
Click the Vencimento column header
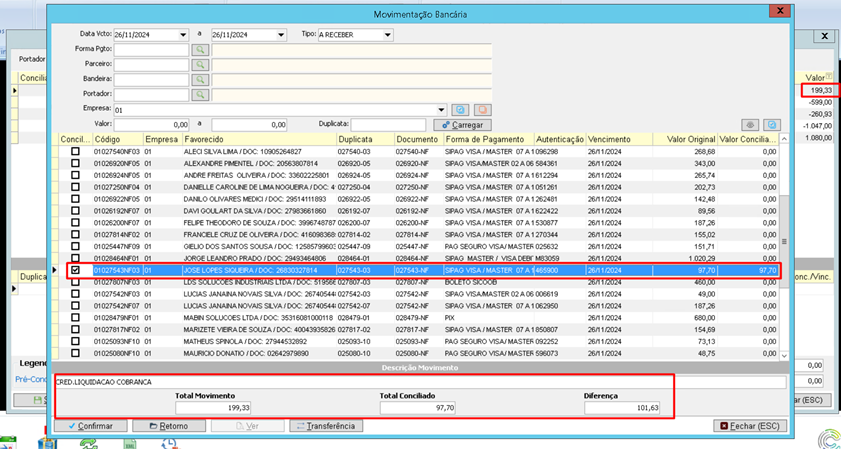(x=610, y=139)
